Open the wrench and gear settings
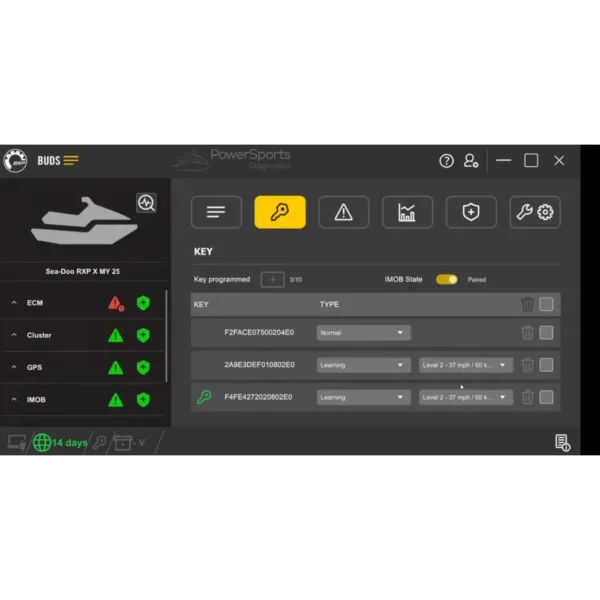Viewport: 600px width, 600px height. click(x=535, y=212)
